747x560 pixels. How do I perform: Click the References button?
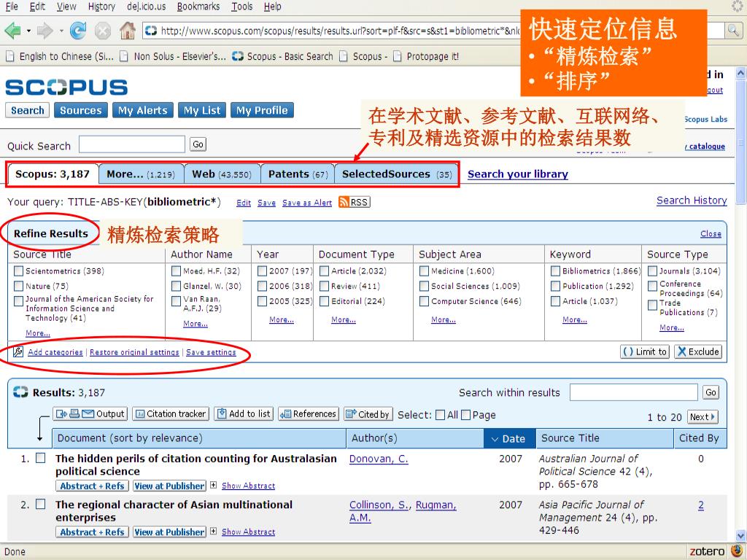[x=309, y=414]
